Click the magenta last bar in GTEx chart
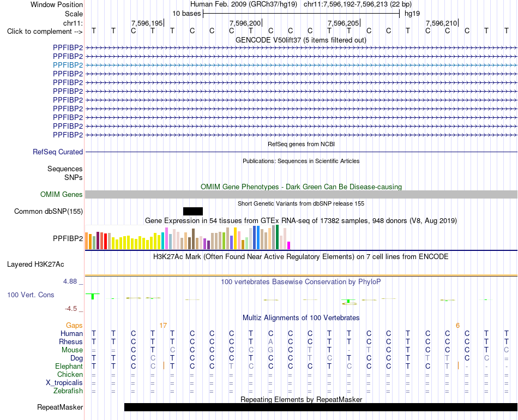 tap(288, 245)
